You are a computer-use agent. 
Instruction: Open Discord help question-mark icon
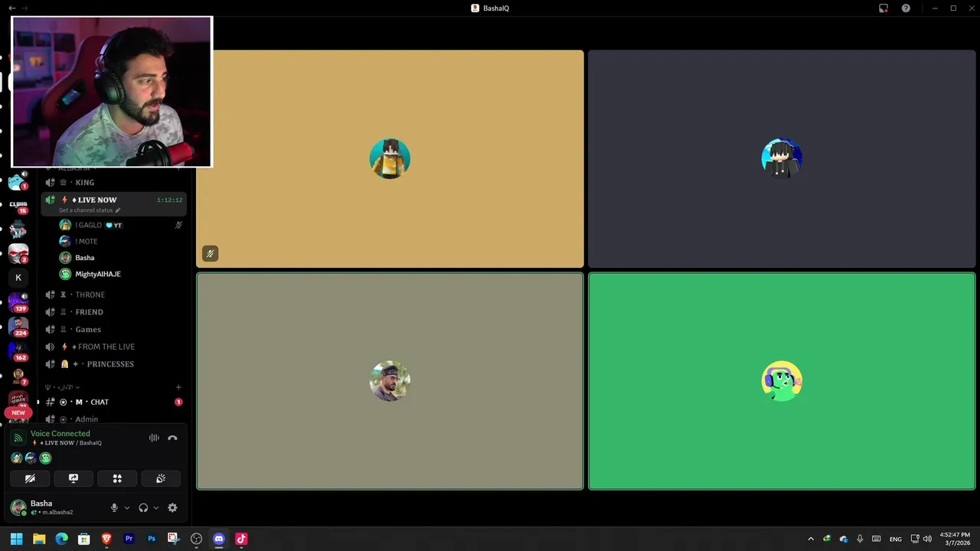click(906, 8)
